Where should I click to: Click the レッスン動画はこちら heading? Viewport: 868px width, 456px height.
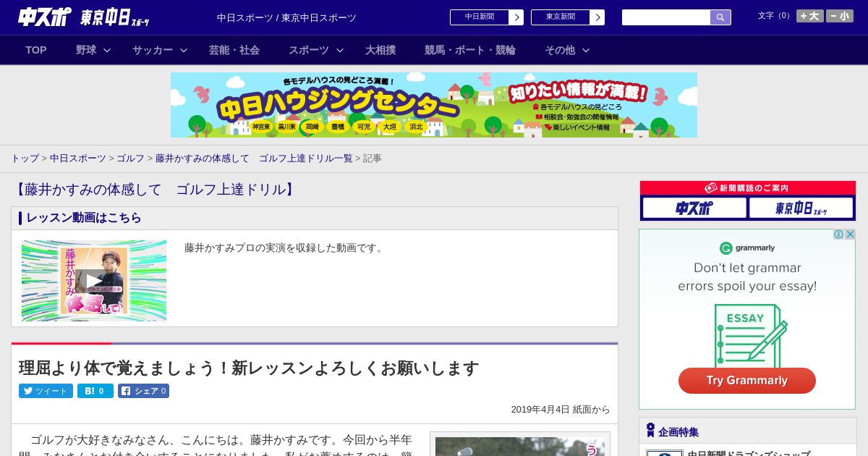[84, 218]
